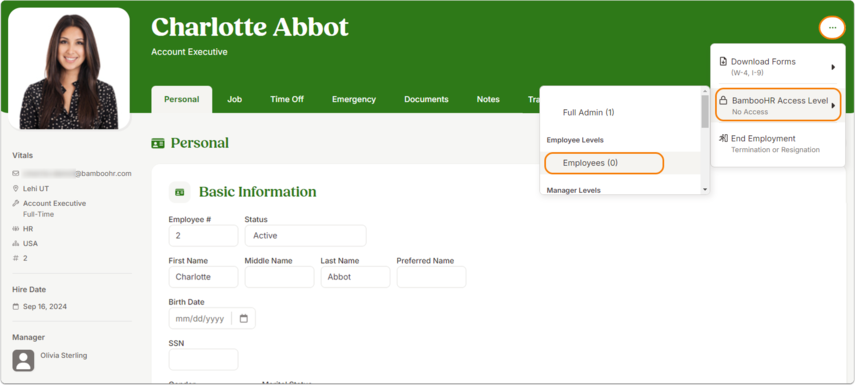Click the location pin icon by Lehi UT
855x385 pixels.
(x=15, y=189)
